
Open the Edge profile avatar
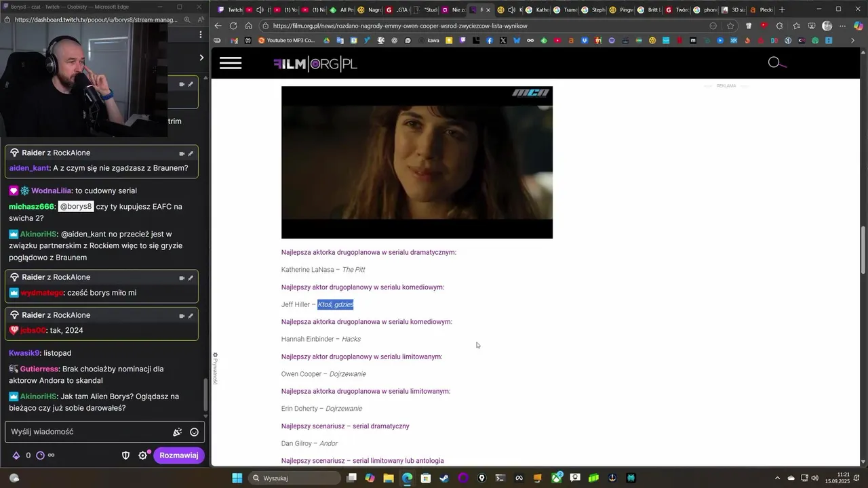(x=827, y=26)
